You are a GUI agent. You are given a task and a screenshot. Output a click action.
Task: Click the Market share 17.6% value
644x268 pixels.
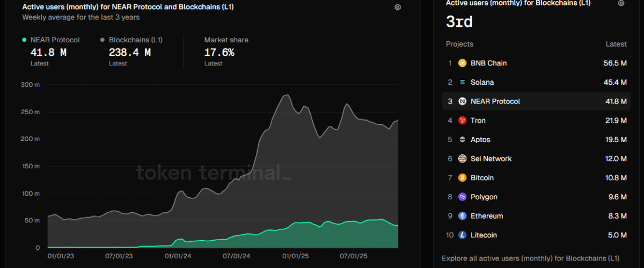point(219,53)
